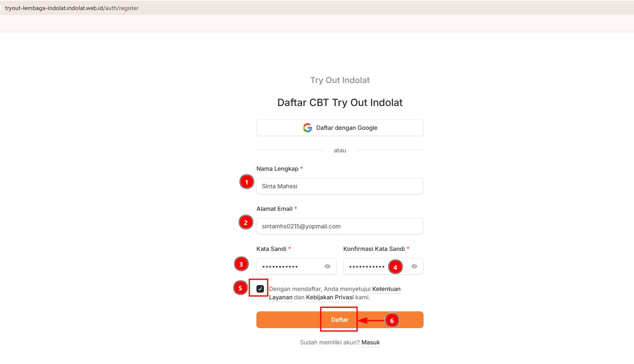
Task: Click the browser URL address text
Action: [x=72, y=8]
